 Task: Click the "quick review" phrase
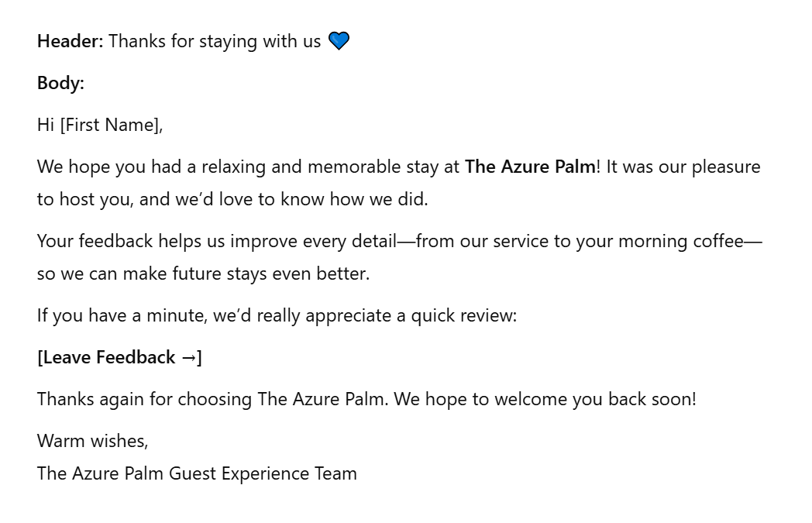[463, 316]
